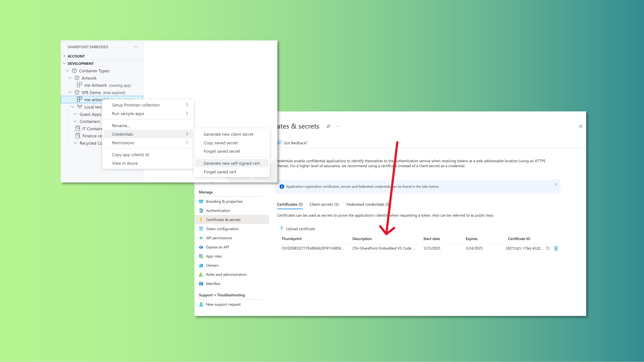Viewport: 644px width, 362px height.
Task: Delete the certificate with the trash icon
Action: click(x=556, y=248)
